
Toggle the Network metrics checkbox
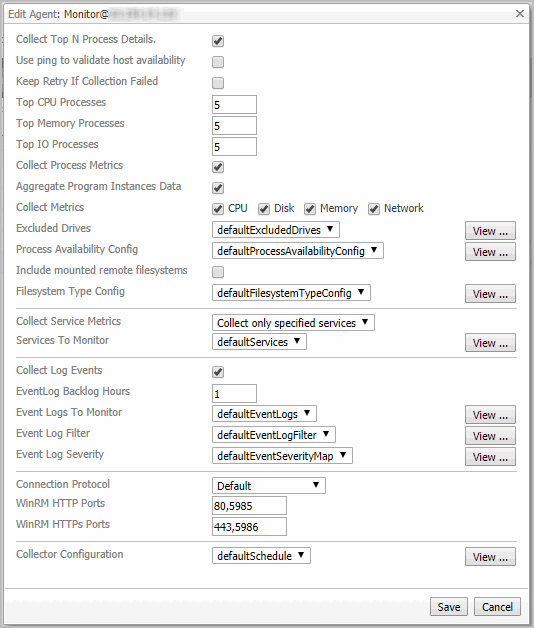(x=374, y=209)
